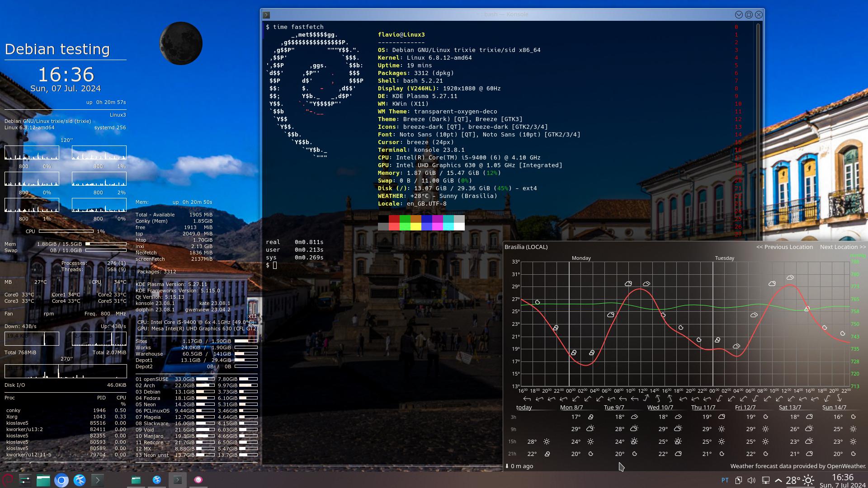Image resolution: width=868 pixels, height=488 pixels.
Task: Click the 'Debian testing' Conky title
Action: pos(57,49)
